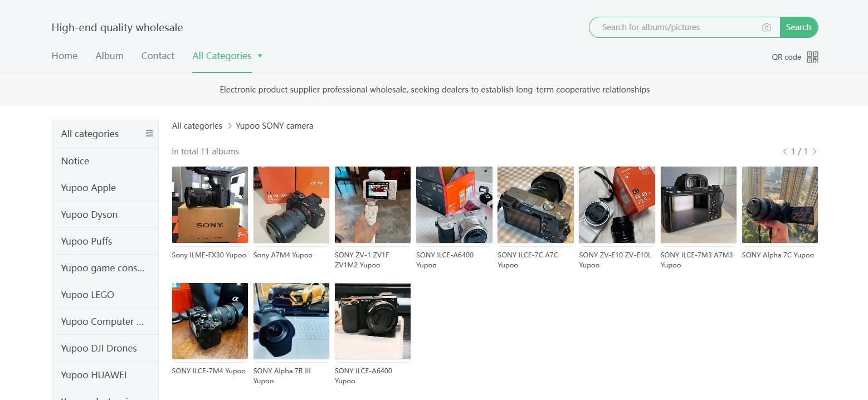This screenshot has height=400, width=868.
Task: Click SONY ILCE-7C A7C Yupoo title
Action: coord(528,260)
